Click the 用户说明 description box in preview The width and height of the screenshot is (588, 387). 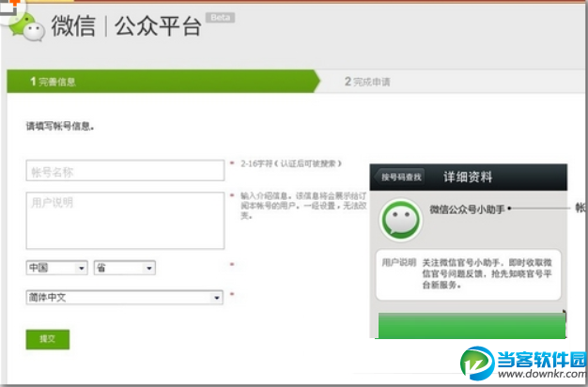point(469,274)
